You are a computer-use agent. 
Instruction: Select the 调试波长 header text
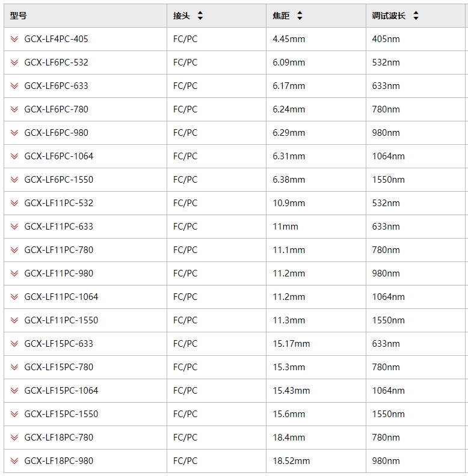(389, 16)
